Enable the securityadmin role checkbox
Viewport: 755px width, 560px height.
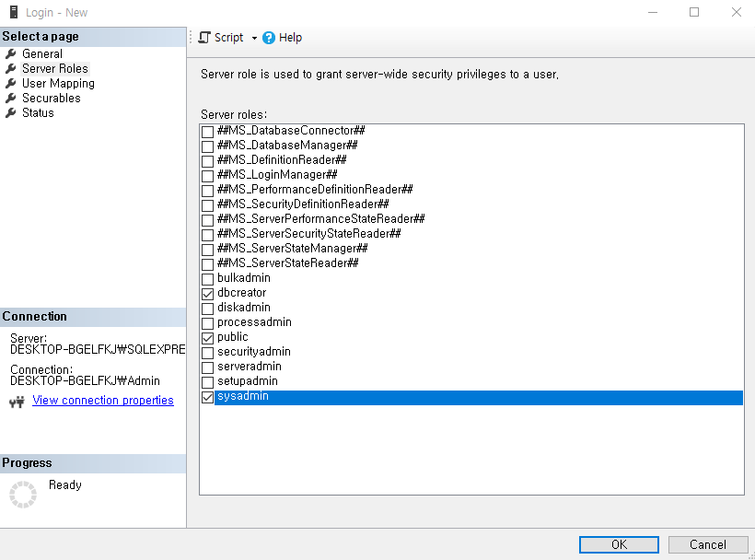207,353
